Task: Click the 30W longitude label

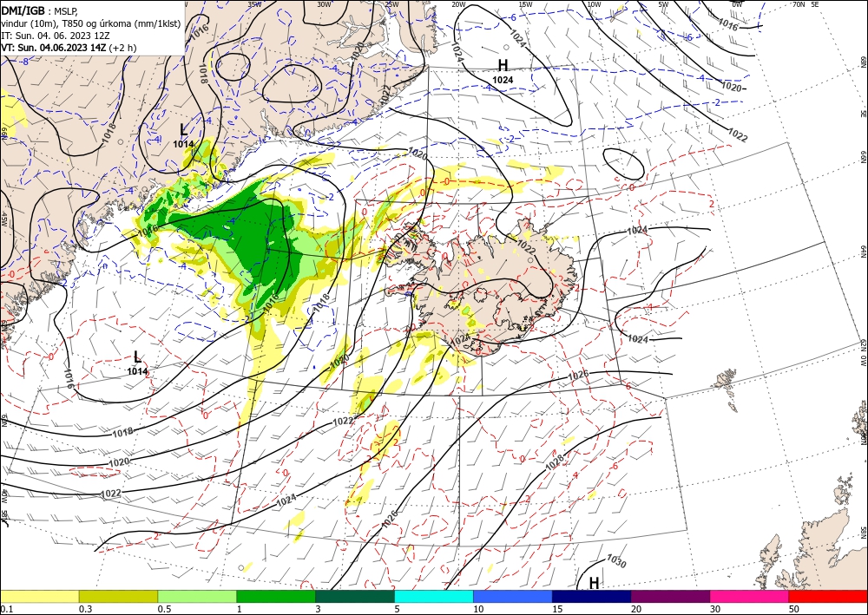Action: (324, 3)
